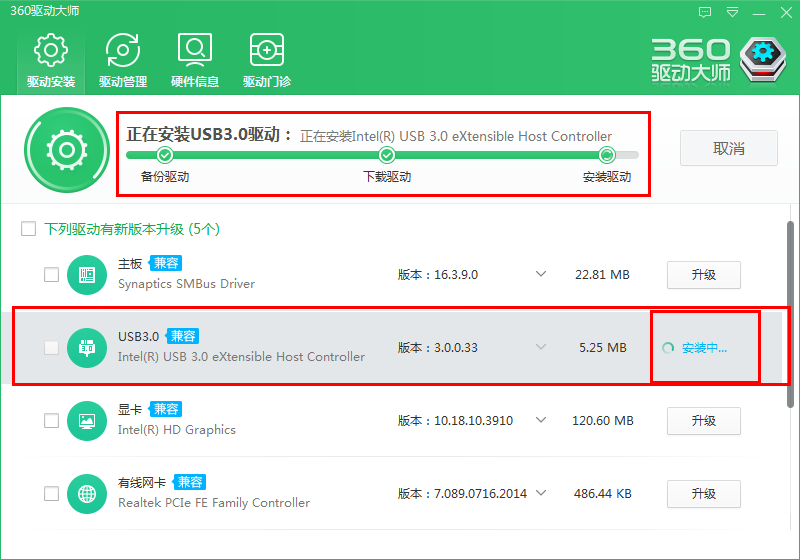This screenshot has height=560, width=800.
Task: Click the 下载驱动 progress step checkmark
Action: pyautogui.click(x=387, y=155)
